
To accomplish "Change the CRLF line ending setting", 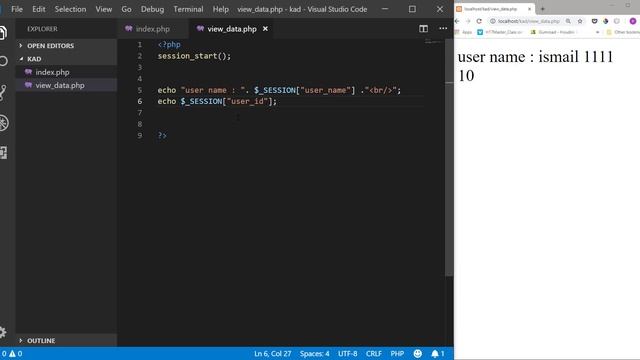I will 373,353.
